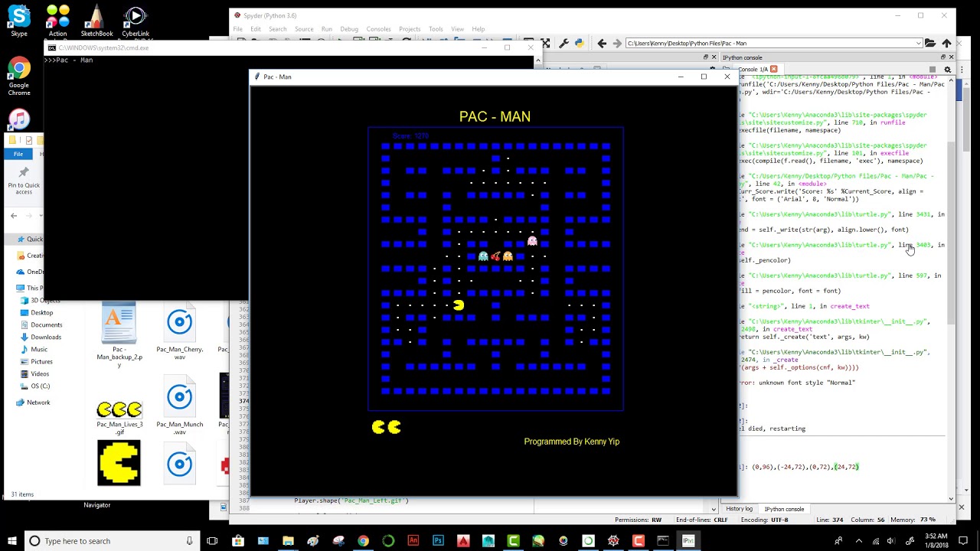980x551 pixels.
Task: Select the IPython console bottom tab
Action: (x=784, y=509)
